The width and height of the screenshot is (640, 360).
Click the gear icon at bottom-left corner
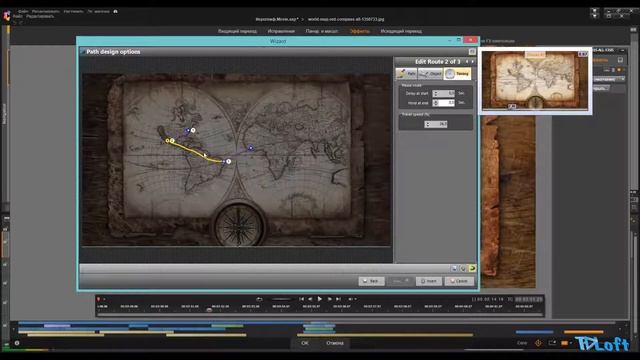point(17,343)
